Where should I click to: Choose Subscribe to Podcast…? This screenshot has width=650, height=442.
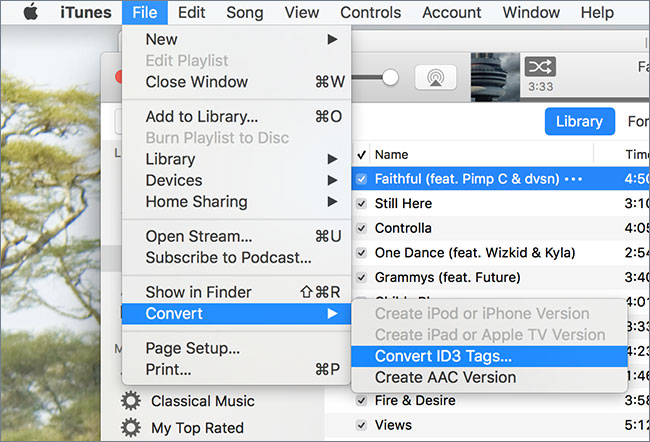click(x=236, y=257)
